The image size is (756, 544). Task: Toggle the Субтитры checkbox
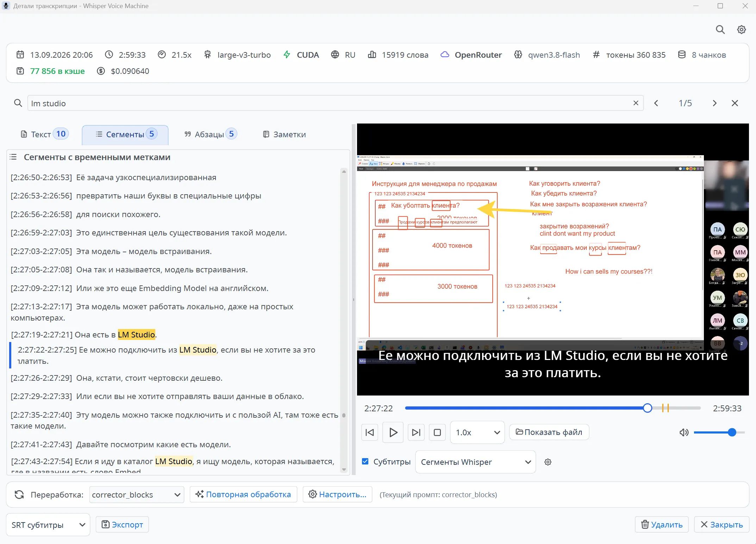(x=365, y=461)
